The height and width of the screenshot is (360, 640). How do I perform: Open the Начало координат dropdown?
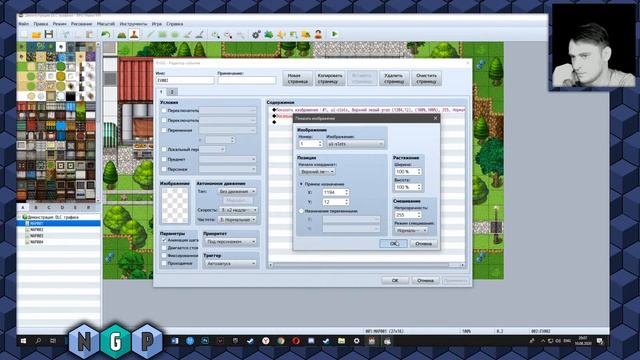tap(317, 172)
